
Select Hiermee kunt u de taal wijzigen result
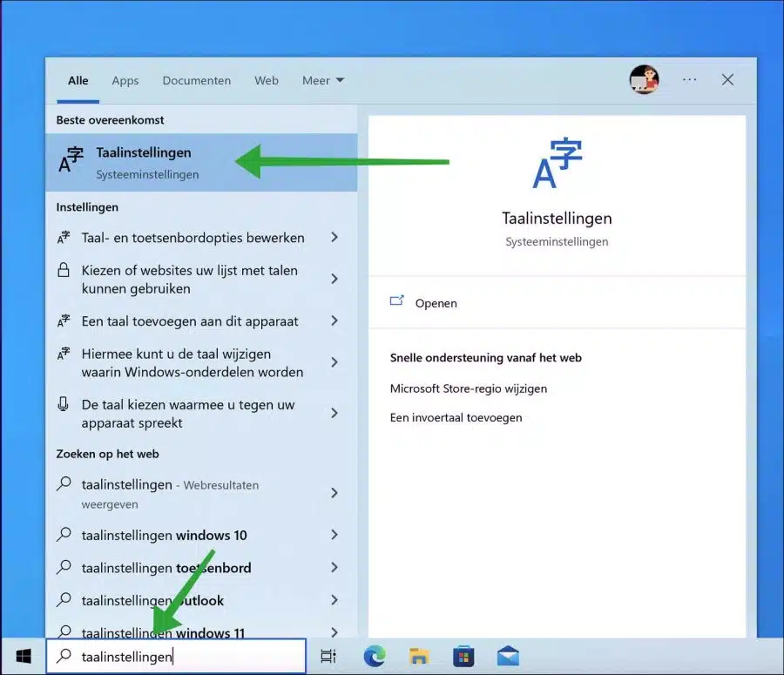pyautogui.click(x=201, y=362)
